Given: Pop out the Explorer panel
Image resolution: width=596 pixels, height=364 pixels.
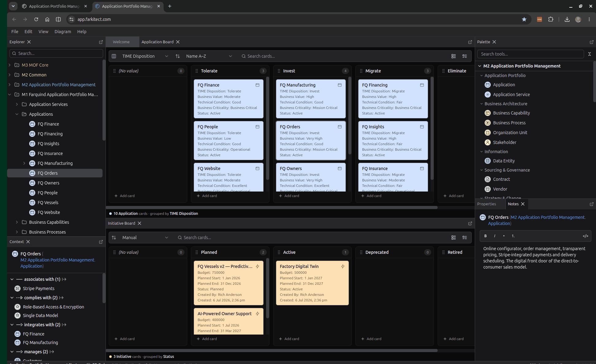Looking at the screenshot, I should (101, 42).
